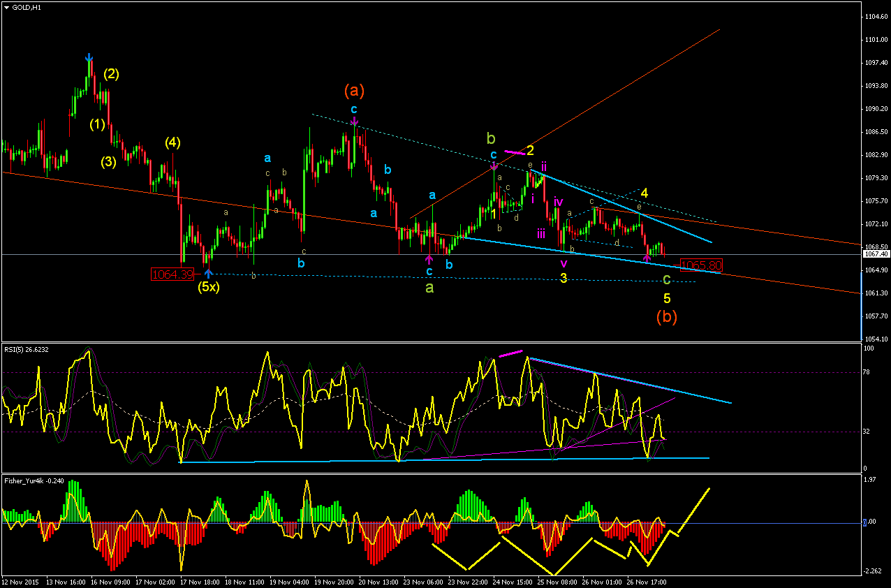Click the purple up arrow near 1065.80 label
The width and height of the screenshot is (891, 588).
[647, 259]
